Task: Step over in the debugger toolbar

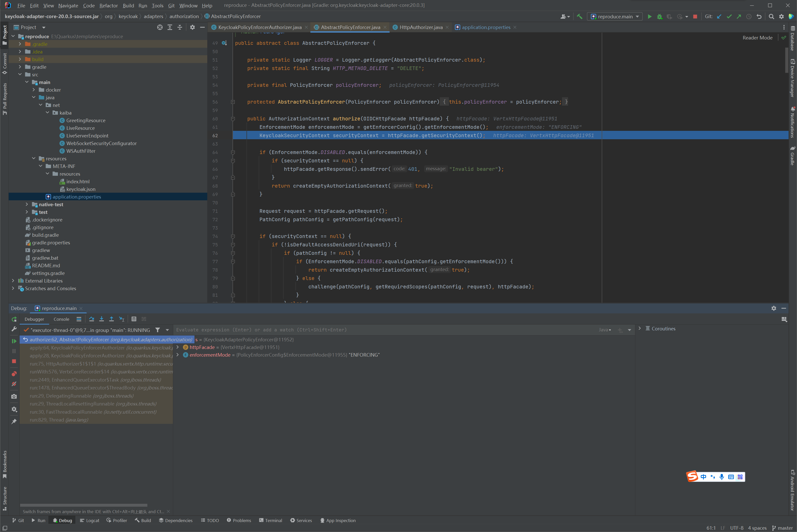Action: (x=91, y=319)
